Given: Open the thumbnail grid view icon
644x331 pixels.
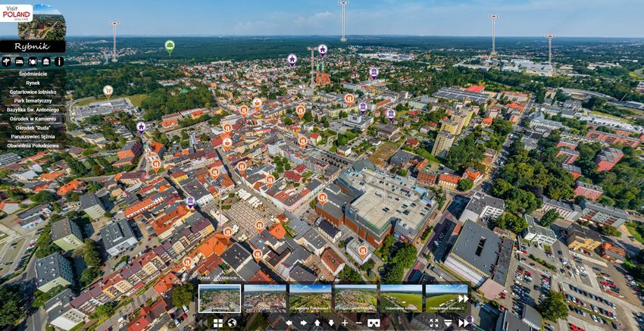Looking at the screenshot, I should tap(218, 323).
